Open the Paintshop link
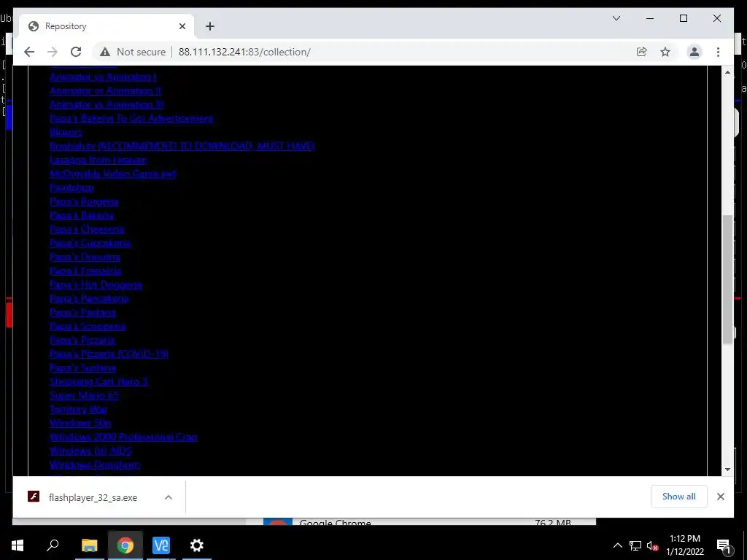This screenshot has height=560, width=747. coord(71,187)
